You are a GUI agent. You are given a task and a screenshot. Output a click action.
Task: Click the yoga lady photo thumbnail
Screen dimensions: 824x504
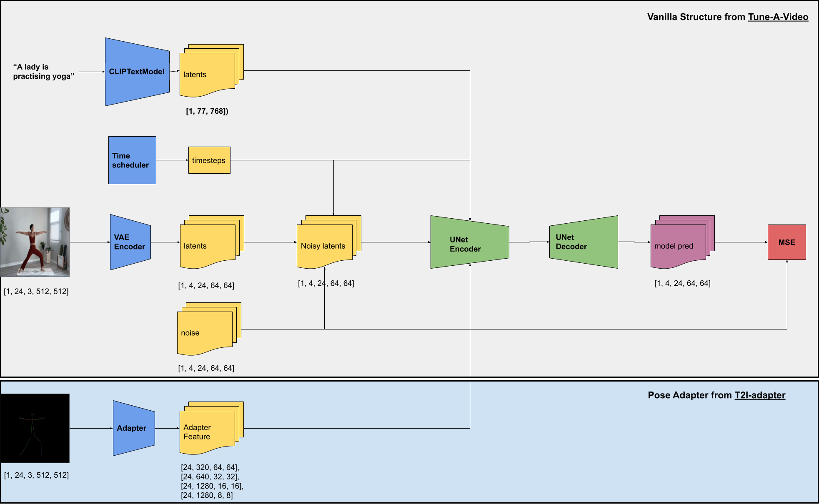pyautogui.click(x=35, y=242)
